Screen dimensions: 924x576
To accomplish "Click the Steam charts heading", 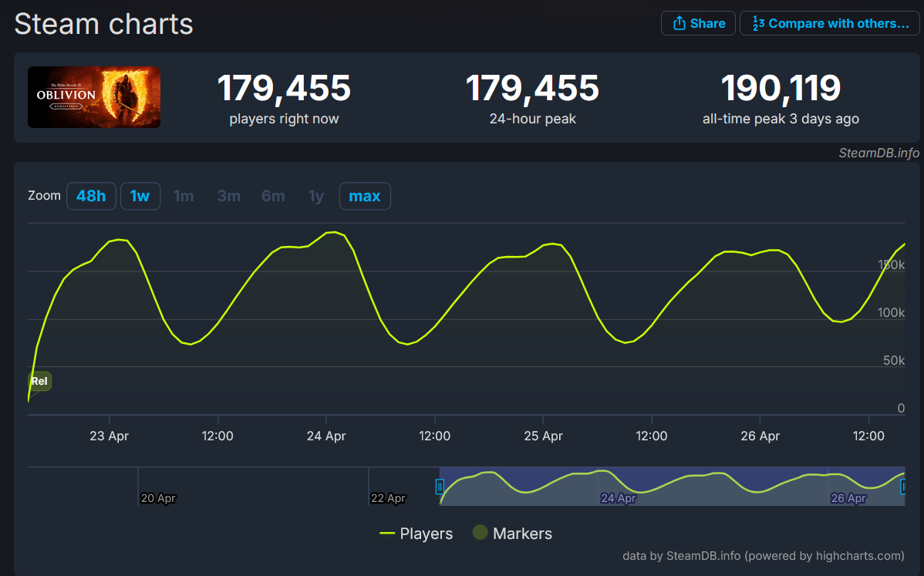I will pyautogui.click(x=103, y=24).
